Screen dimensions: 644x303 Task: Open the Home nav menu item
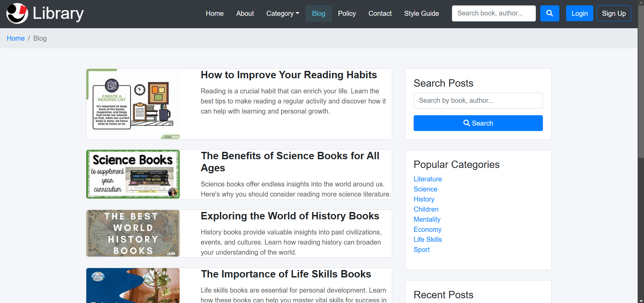tap(215, 13)
